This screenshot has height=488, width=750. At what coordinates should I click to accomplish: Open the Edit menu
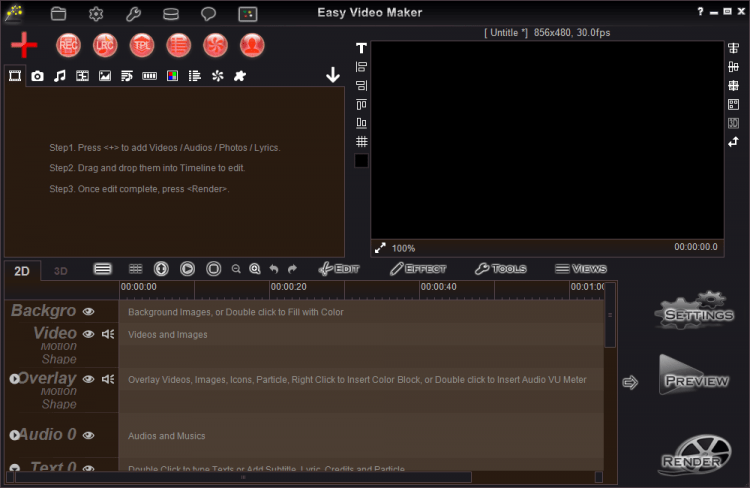(339, 269)
